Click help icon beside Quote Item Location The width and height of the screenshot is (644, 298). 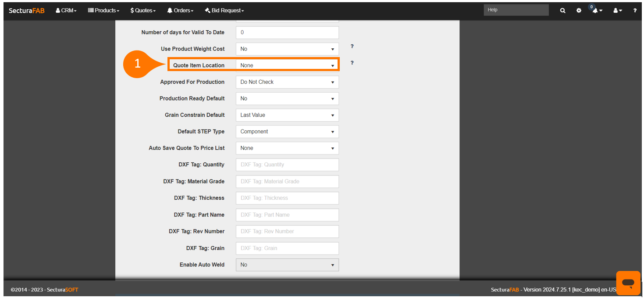tap(352, 63)
